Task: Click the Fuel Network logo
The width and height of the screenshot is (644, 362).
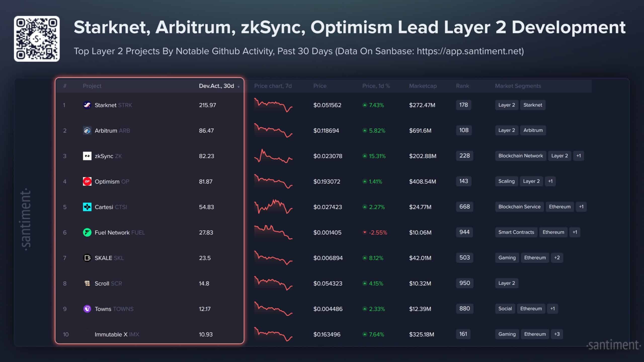Action: pyautogui.click(x=87, y=232)
